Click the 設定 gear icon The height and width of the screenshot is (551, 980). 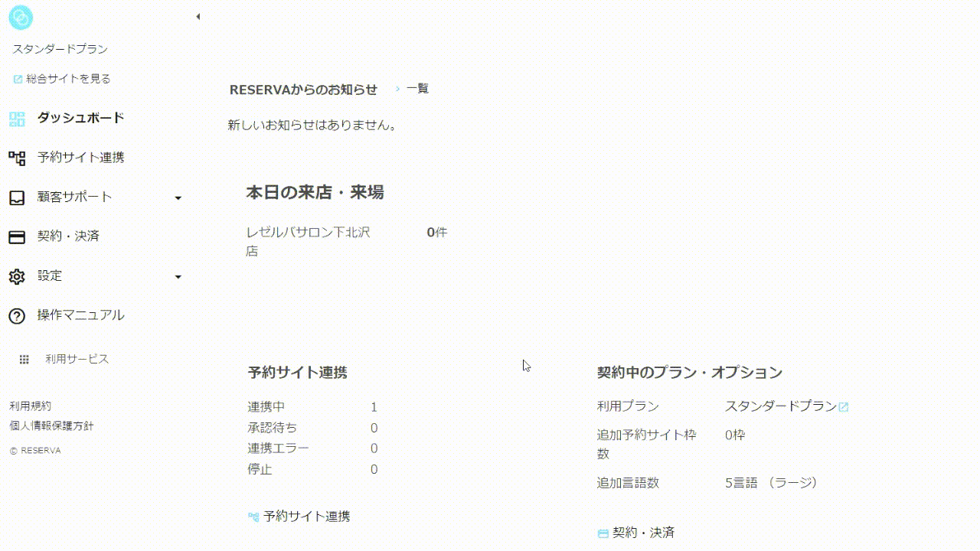coord(17,276)
